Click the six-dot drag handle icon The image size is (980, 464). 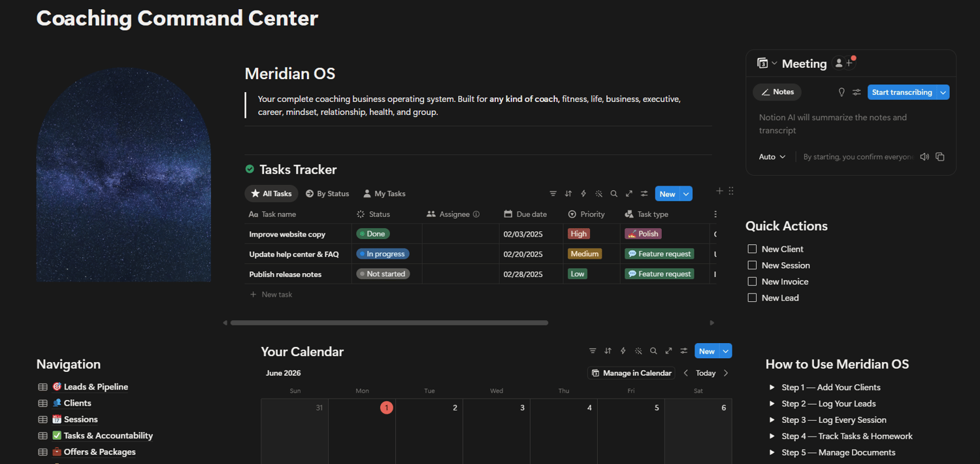[731, 191]
